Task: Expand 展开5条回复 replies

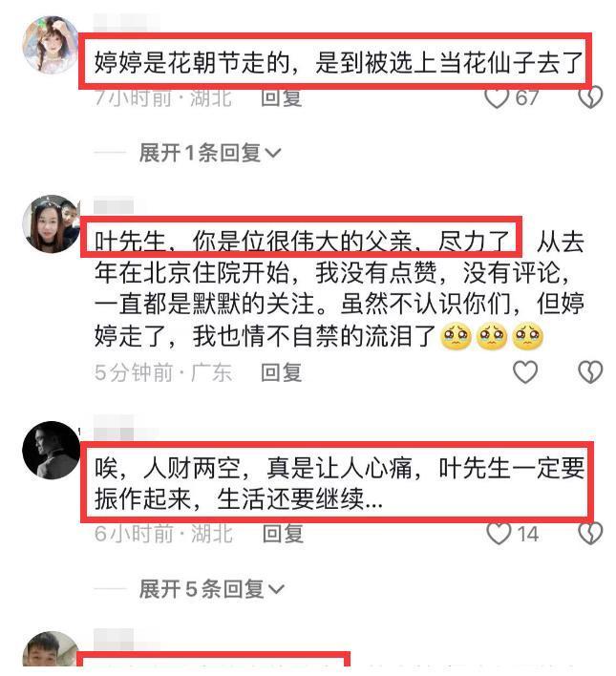Action: (212, 589)
